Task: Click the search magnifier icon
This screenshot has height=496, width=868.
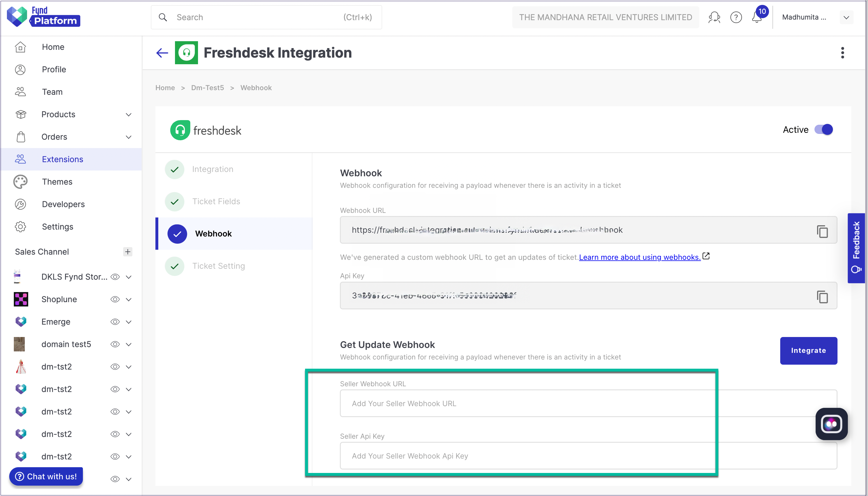Action: pyautogui.click(x=163, y=17)
